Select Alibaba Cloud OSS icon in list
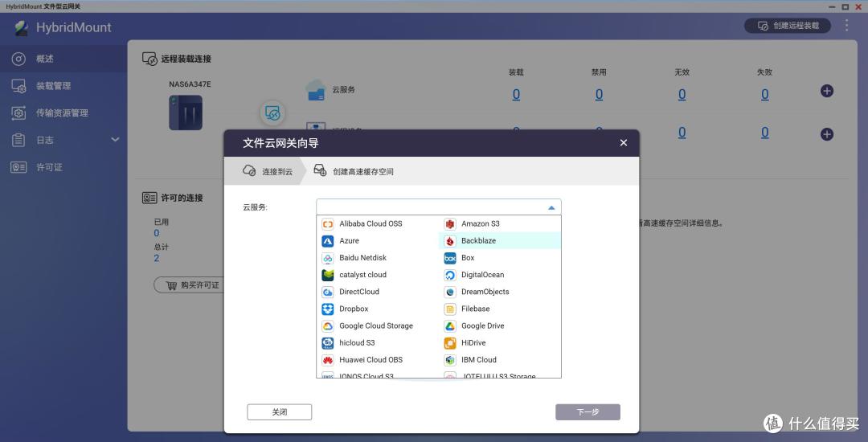This screenshot has height=442, width=868. tap(328, 224)
